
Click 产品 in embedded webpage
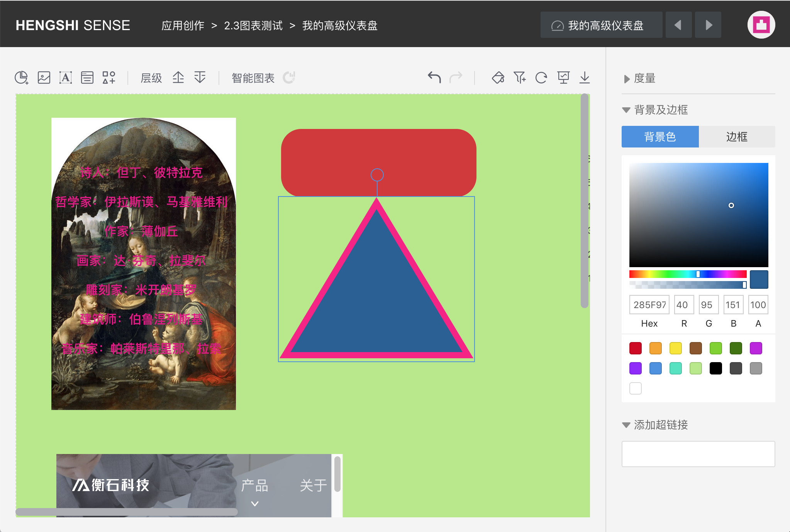254,486
